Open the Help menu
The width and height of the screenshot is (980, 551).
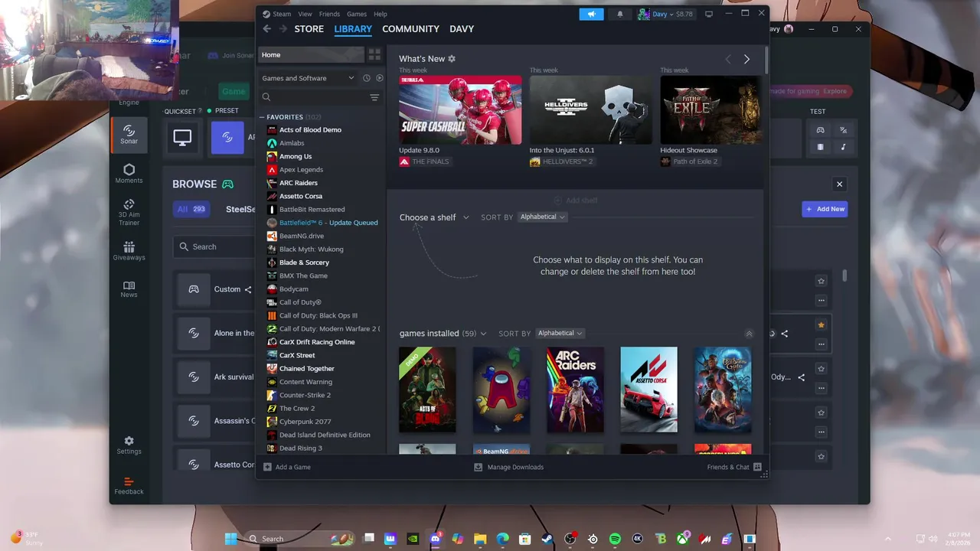(381, 14)
